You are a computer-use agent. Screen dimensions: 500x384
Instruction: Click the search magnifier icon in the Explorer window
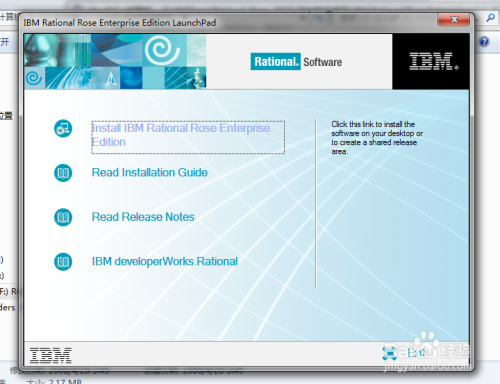point(490,18)
